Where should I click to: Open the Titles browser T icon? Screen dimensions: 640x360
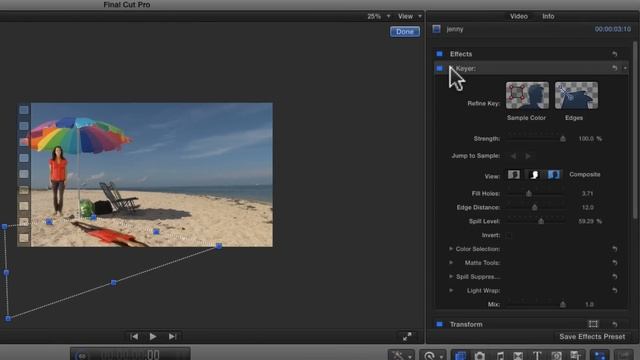[x=537, y=356]
